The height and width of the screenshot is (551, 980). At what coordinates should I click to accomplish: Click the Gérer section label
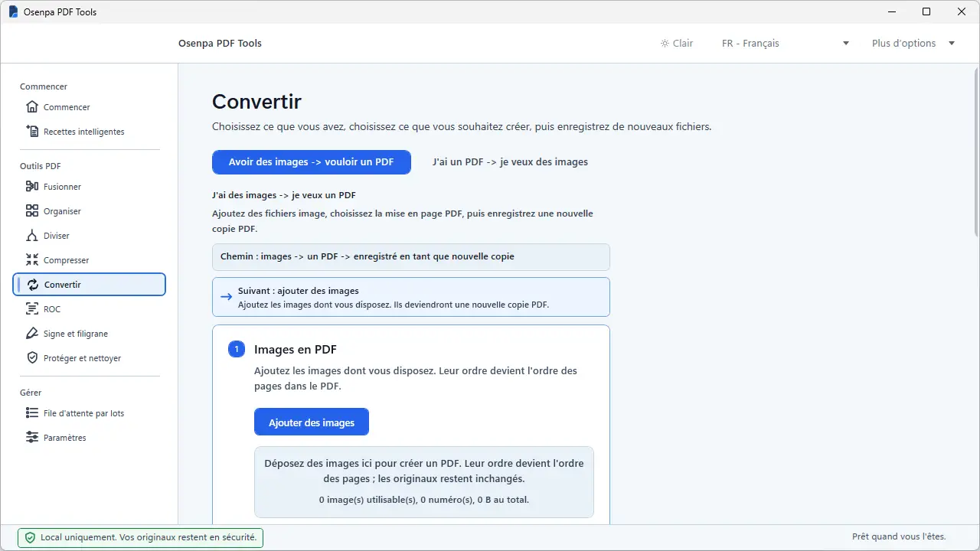point(31,393)
